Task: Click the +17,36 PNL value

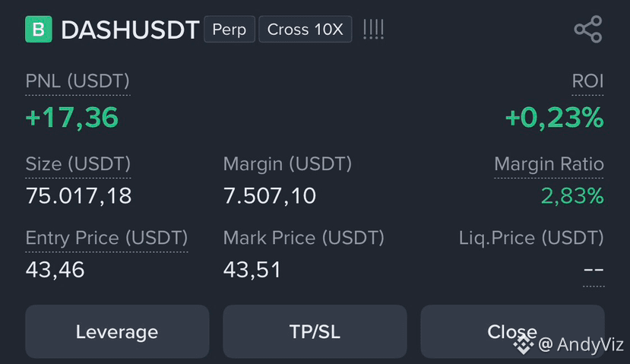Action: pyautogui.click(x=72, y=118)
